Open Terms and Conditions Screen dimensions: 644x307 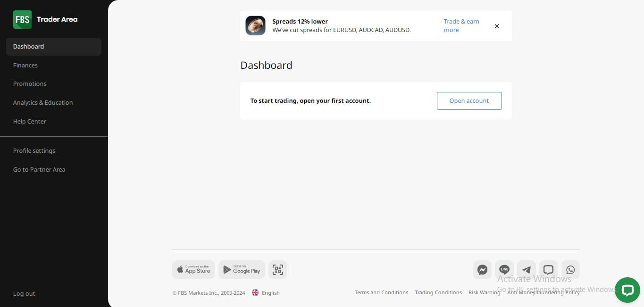(x=381, y=292)
